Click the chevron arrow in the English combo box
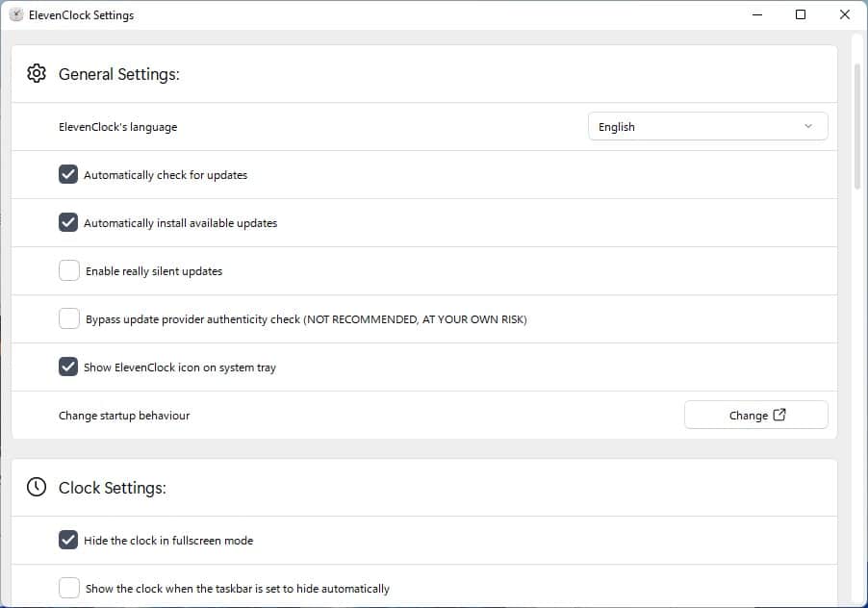 tap(808, 127)
